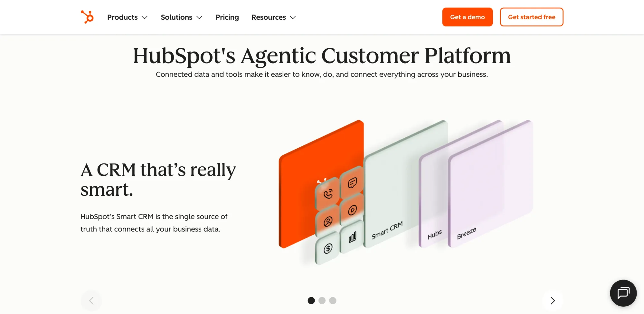Screen dimensions: 644x314
Task: Open the Resources dropdown
Action: tap(273, 17)
